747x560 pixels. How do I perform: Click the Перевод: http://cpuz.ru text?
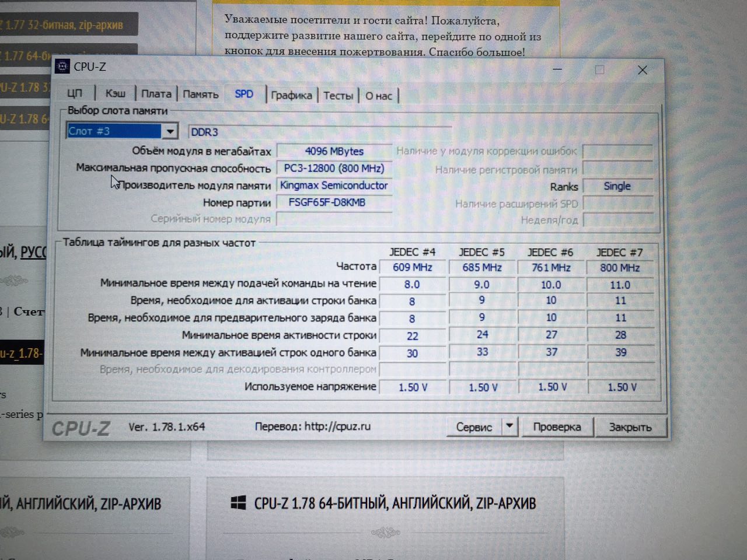pos(313,426)
